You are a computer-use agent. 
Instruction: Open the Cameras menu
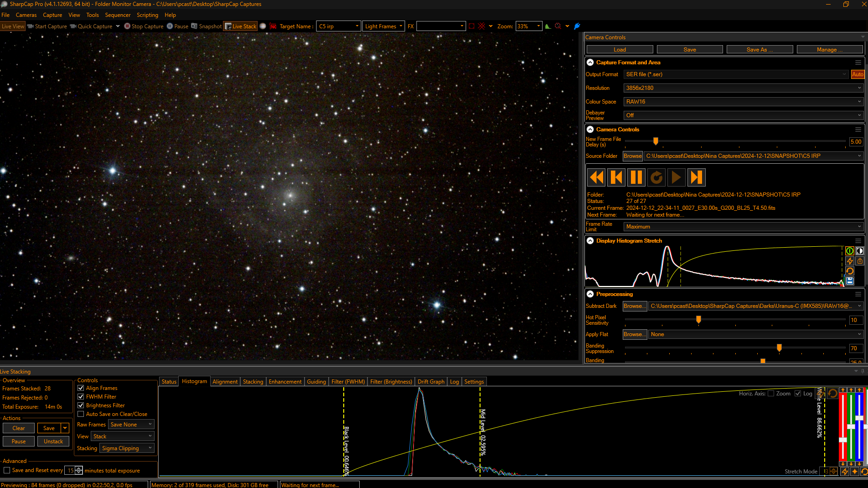[x=26, y=15]
